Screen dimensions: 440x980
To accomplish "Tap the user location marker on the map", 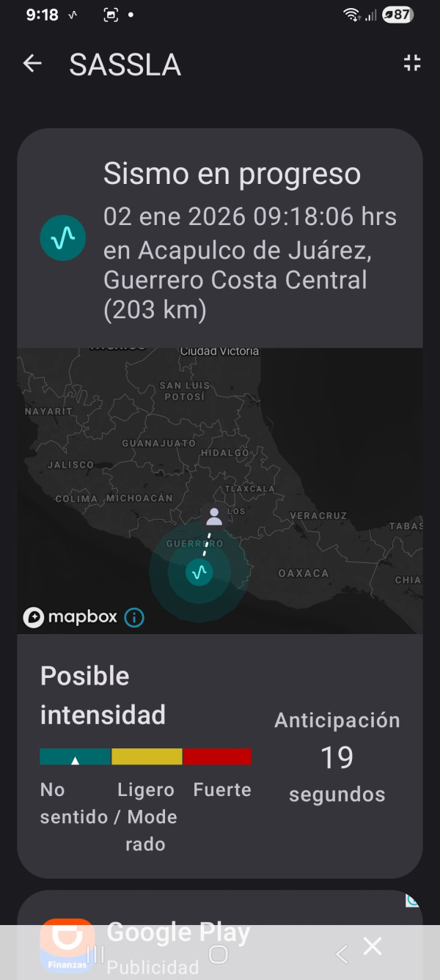I will (x=214, y=517).
